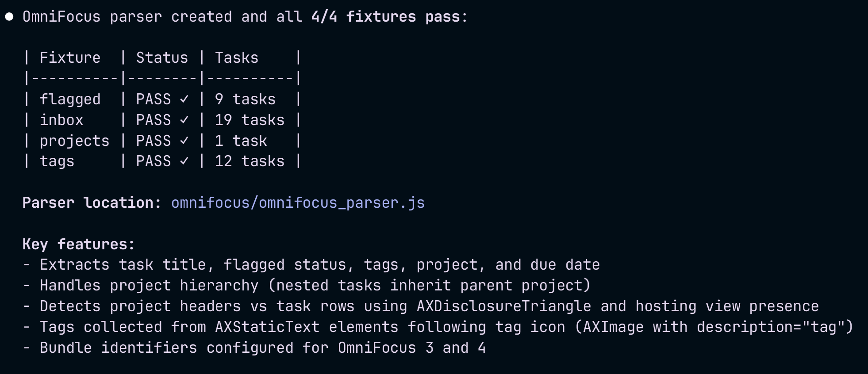Click the "Parser location:" bold label

pyautogui.click(x=92, y=202)
